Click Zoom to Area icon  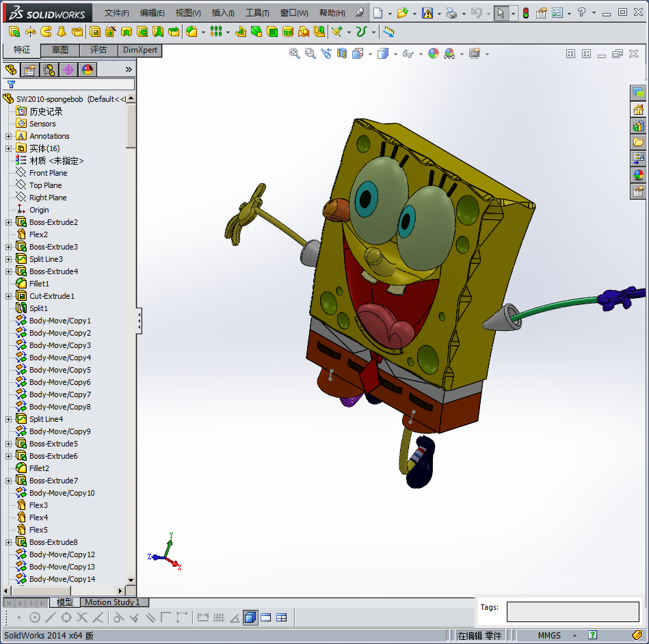310,53
